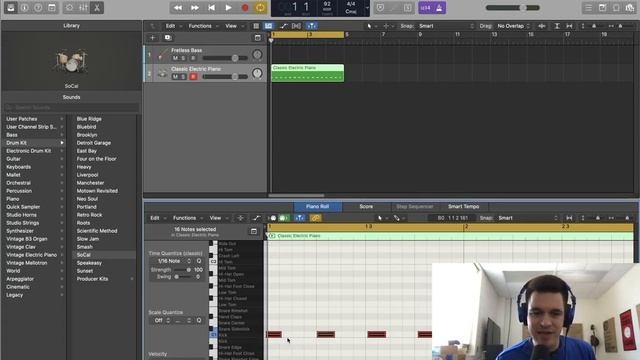640x360 pixels.
Task: Switch to the Smart Tempo tab
Action: (464, 207)
